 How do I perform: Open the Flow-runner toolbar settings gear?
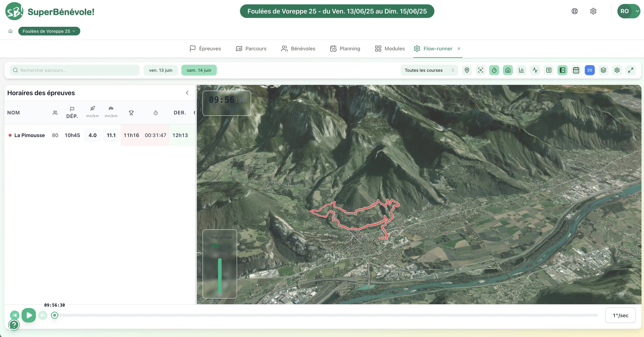[617, 70]
